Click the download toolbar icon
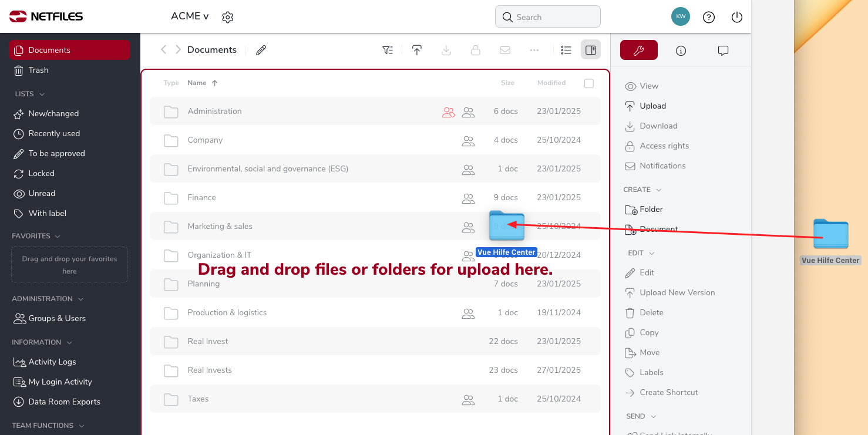The width and height of the screenshot is (868, 435). pos(446,50)
